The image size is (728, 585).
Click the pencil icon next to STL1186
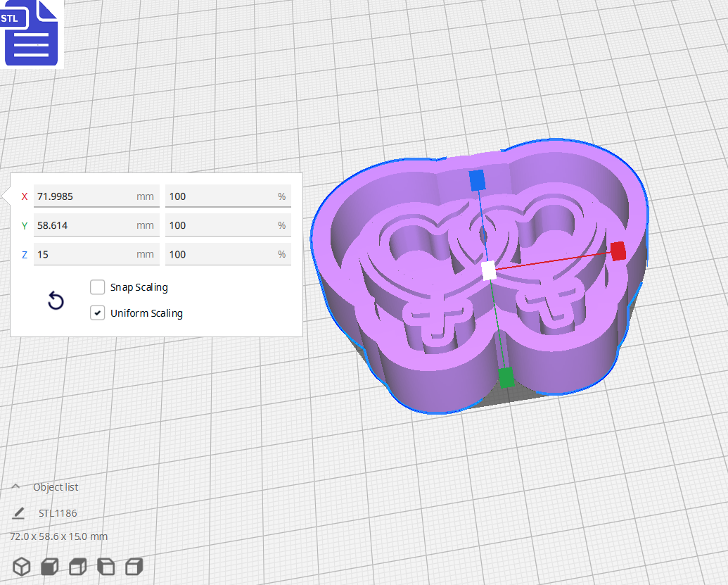coord(18,512)
